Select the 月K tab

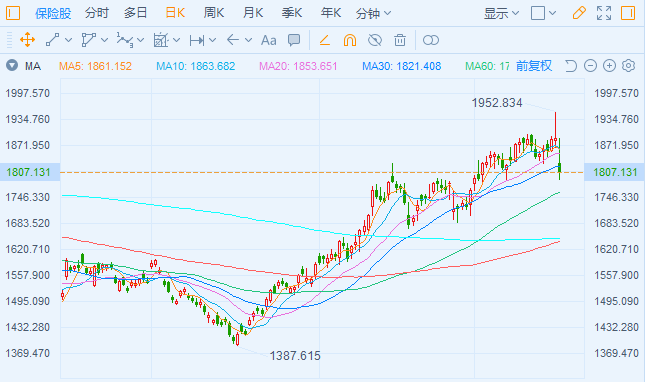coord(253,13)
